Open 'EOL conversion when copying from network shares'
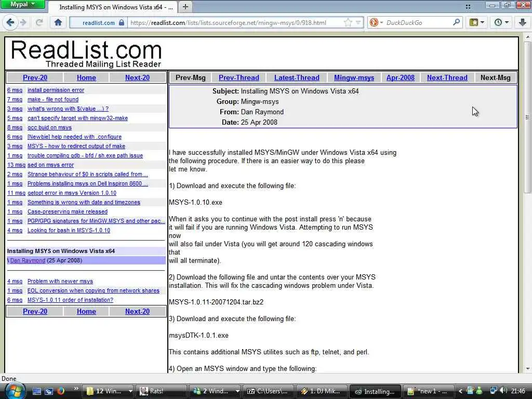This screenshot has width=532, height=399. pos(94,290)
